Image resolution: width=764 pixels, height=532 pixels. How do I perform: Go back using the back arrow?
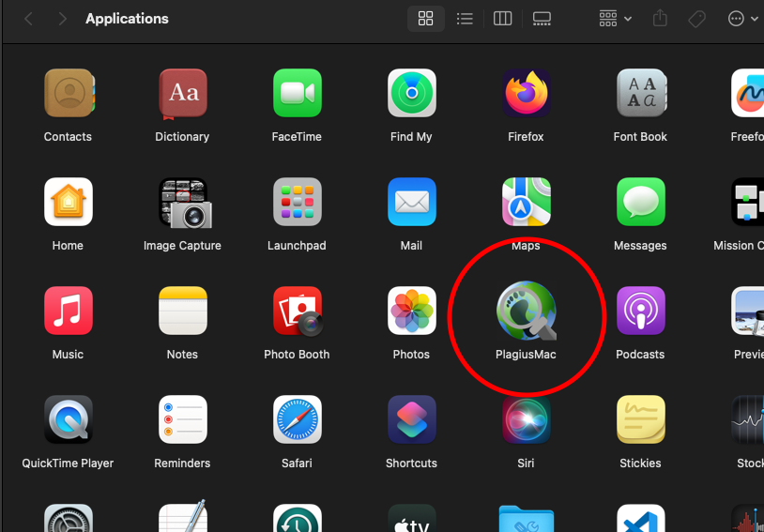pyautogui.click(x=29, y=19)
